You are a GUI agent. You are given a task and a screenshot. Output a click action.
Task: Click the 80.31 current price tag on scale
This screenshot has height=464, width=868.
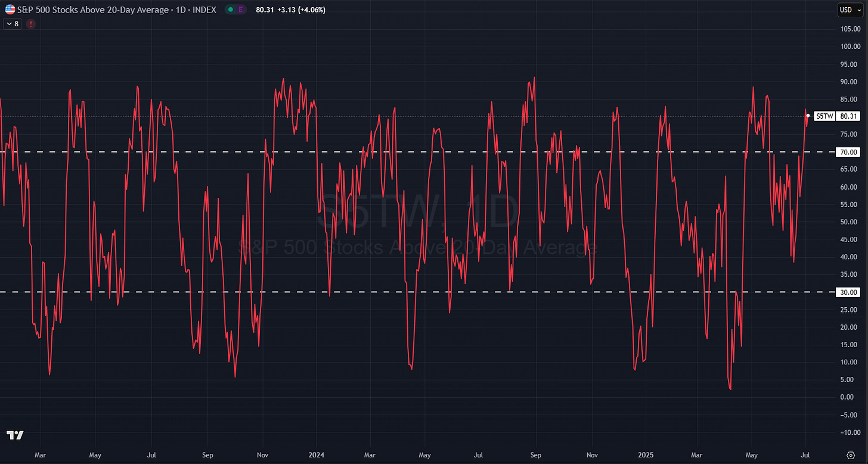tap(848, 116)
